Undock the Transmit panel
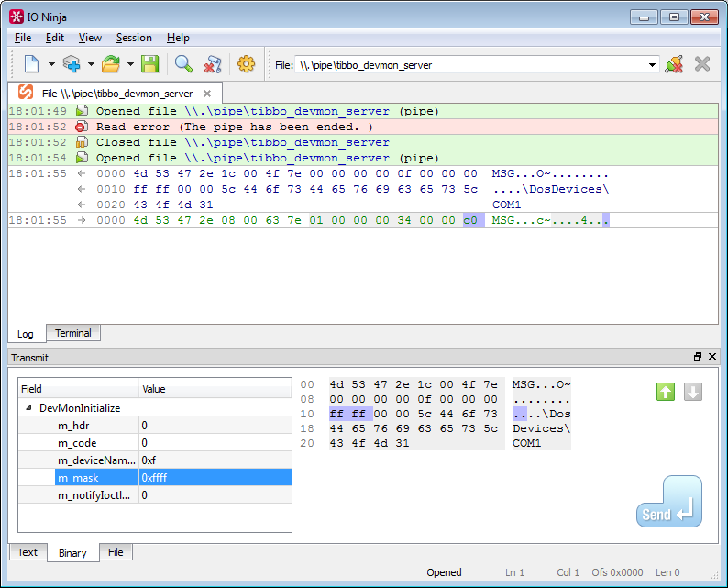The height and width of the screenshot is (588, 728). click(698, 357)
